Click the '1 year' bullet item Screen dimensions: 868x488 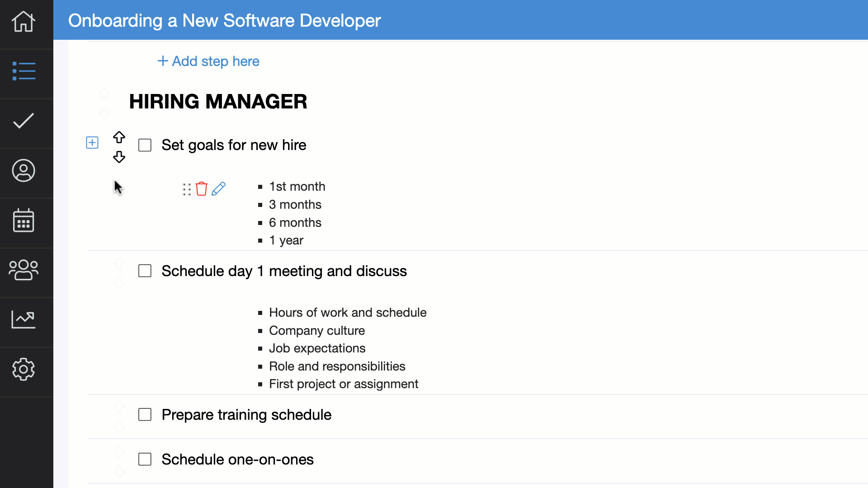(286, 240)
